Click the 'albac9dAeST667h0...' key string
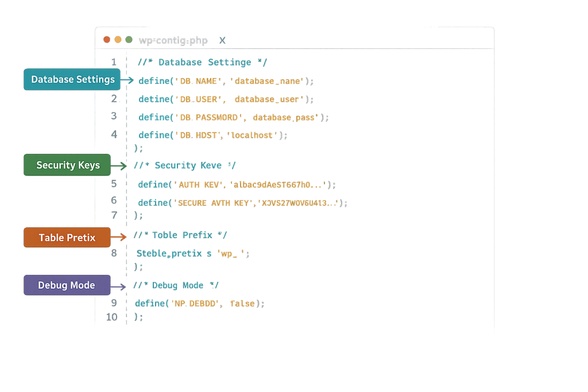Screen dimensions: 588x392 (278, 185)
